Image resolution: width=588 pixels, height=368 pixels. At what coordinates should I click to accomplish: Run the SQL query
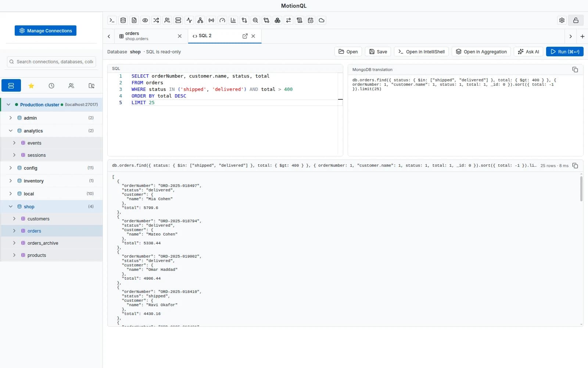[565, 52]
